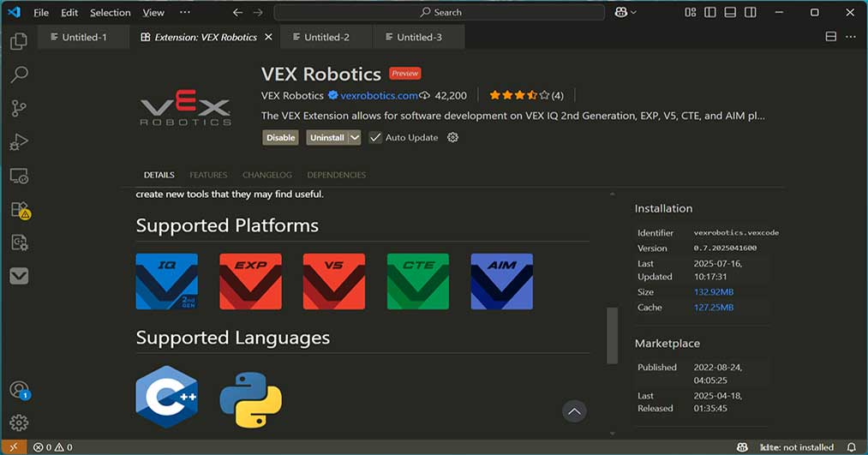
Task: Click the Python language logo
Action: 251,399
